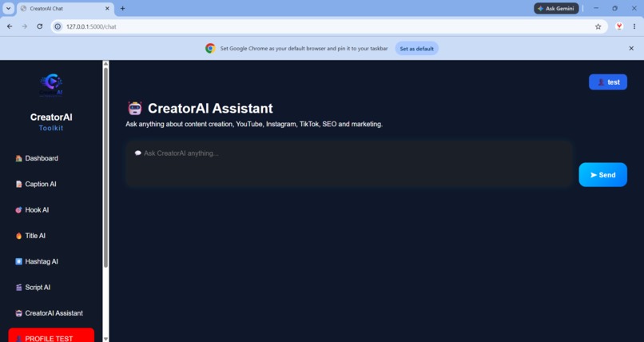Click the Caption AI document icon
This screenshot has width=644, height=342.
18,184
